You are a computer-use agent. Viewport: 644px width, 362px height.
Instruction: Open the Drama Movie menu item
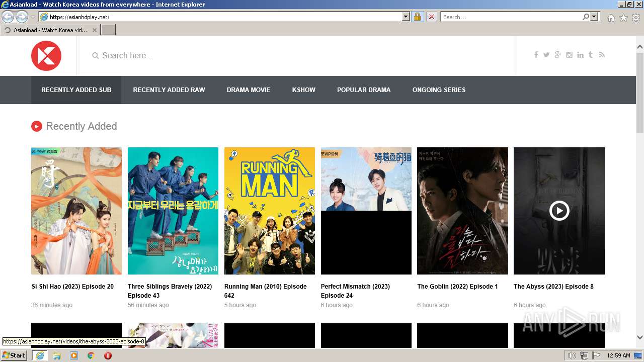coord(249,90)
